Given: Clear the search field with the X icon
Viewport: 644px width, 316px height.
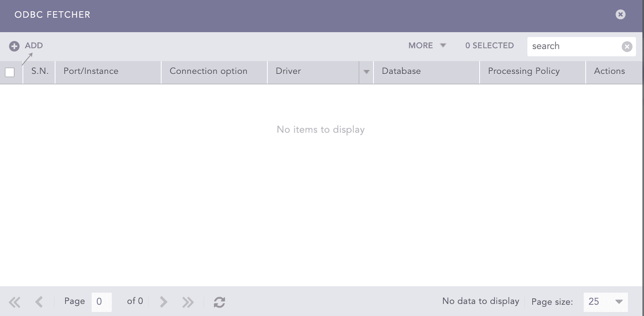Looking at the screenshot, I should click(627, 47).
